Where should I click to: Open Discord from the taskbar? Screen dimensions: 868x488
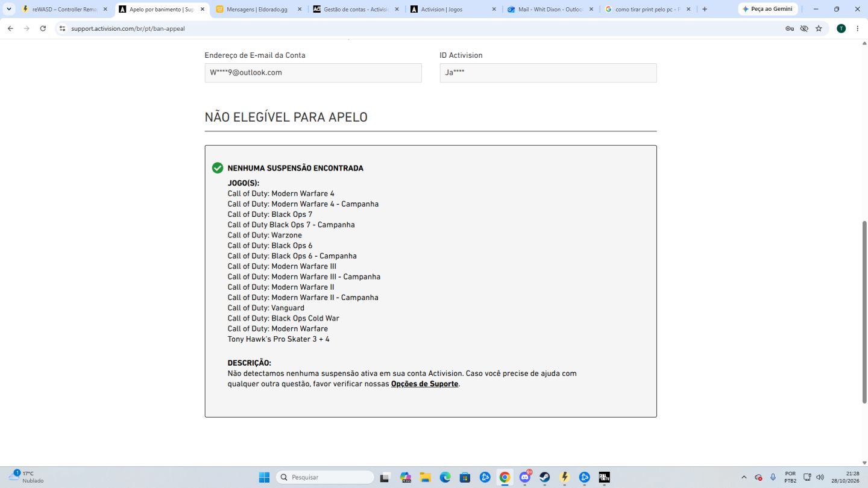tap(525, 477)
